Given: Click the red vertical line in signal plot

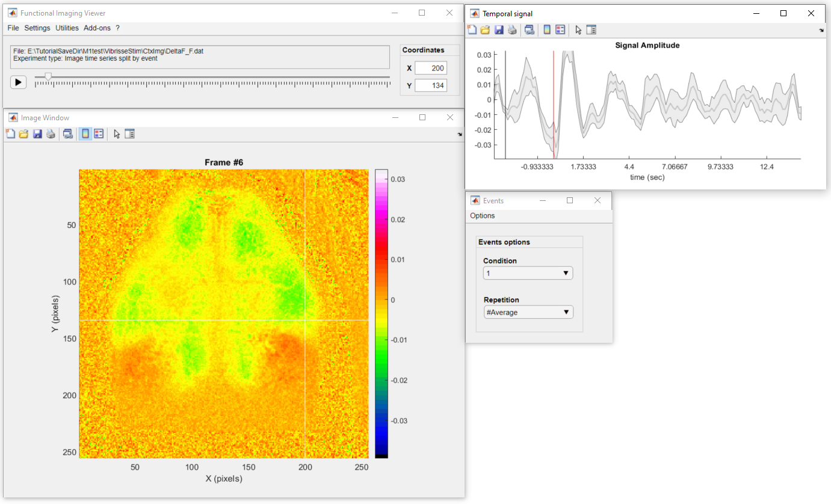Looking at the screenshot, I should tap(554, 105).
